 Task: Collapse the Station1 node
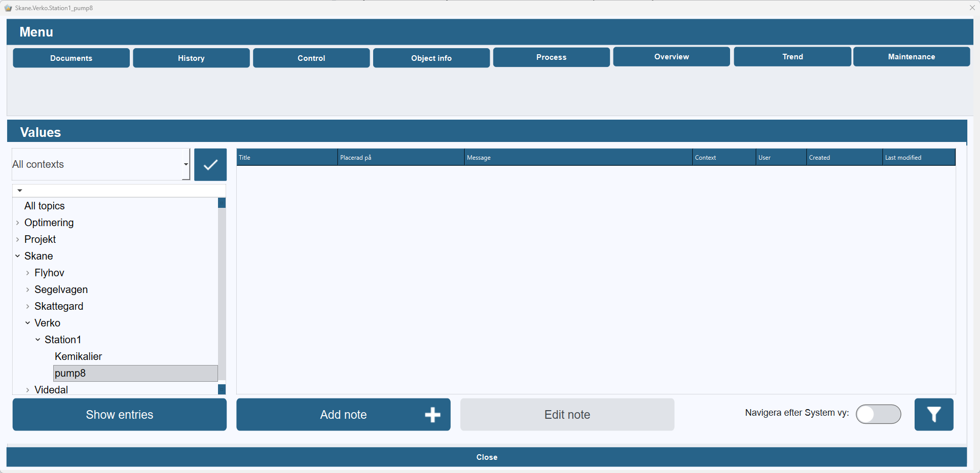click(x=38, y=340)
